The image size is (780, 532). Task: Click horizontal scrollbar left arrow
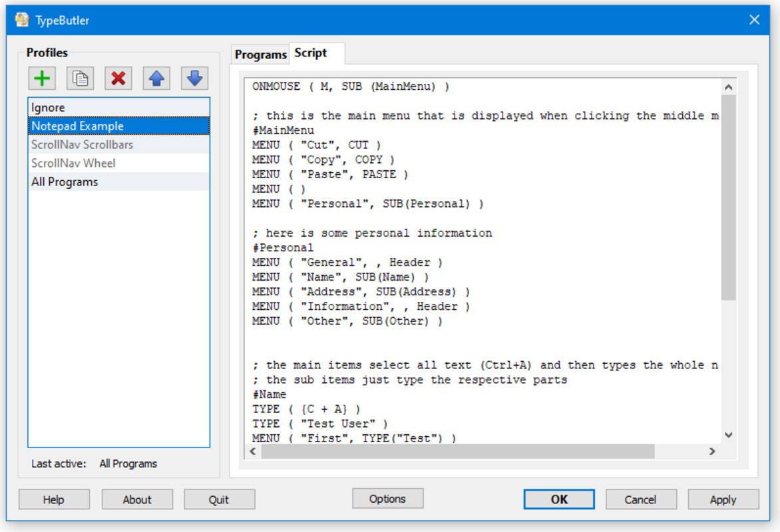click(x=253, y=452)
